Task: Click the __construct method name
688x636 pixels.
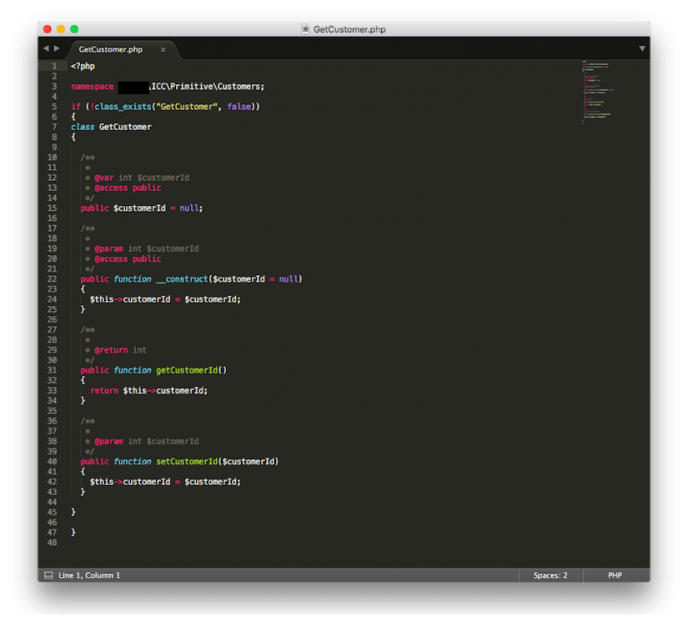Action: click(182, 279)
